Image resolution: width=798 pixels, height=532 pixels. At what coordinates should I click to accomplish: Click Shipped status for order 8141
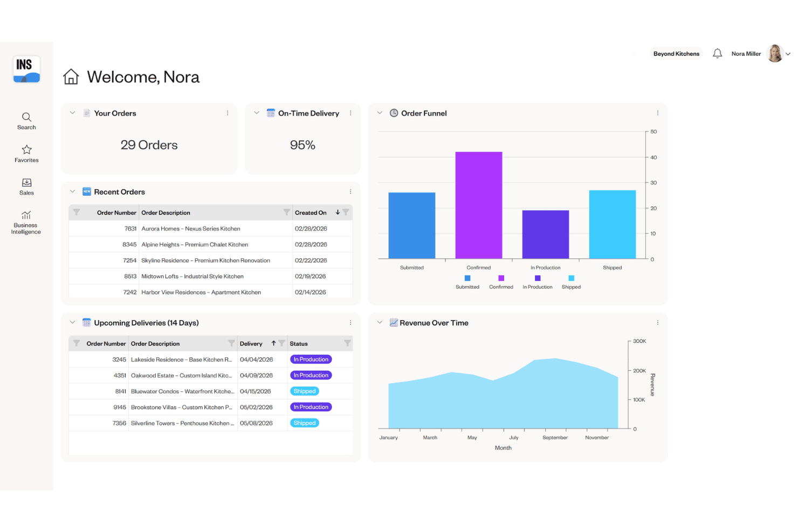point(305,391)
